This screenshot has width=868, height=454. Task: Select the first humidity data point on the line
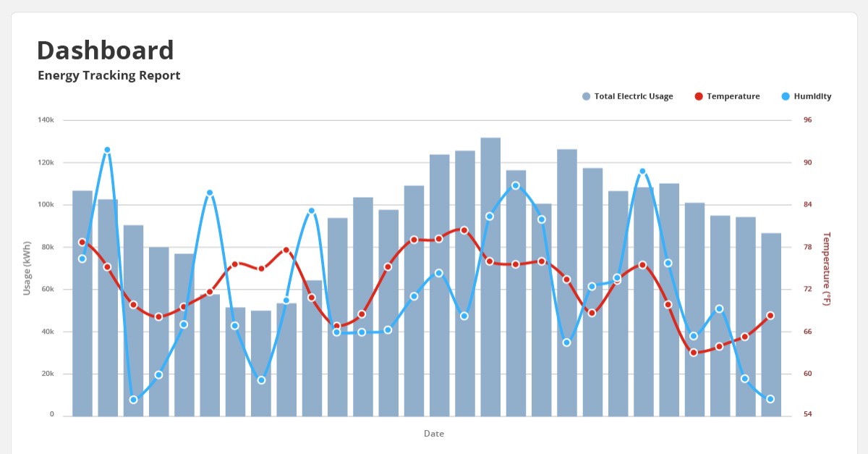pos(82,258)
